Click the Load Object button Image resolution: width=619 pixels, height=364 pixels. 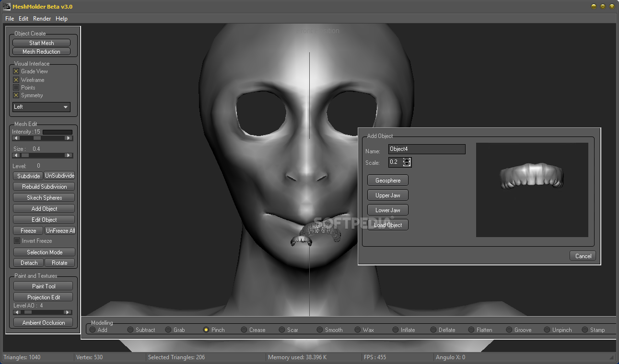click(x=388, y=225)
